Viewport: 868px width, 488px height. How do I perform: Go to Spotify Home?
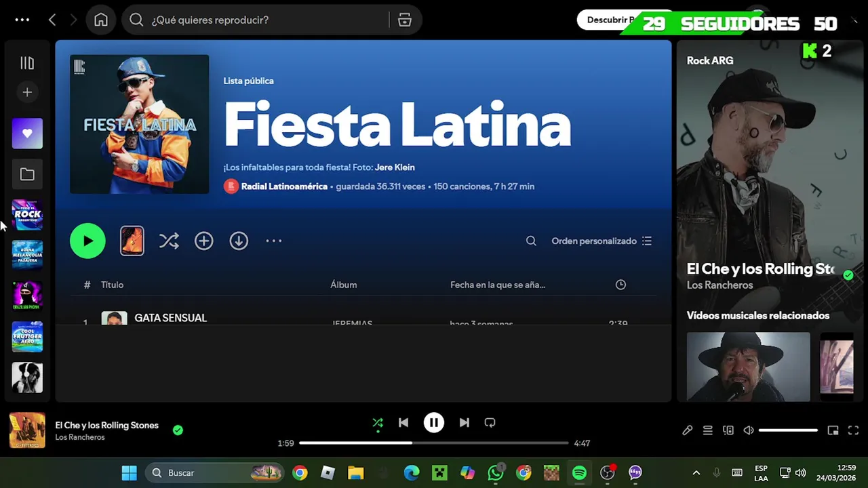pos(101,20)
